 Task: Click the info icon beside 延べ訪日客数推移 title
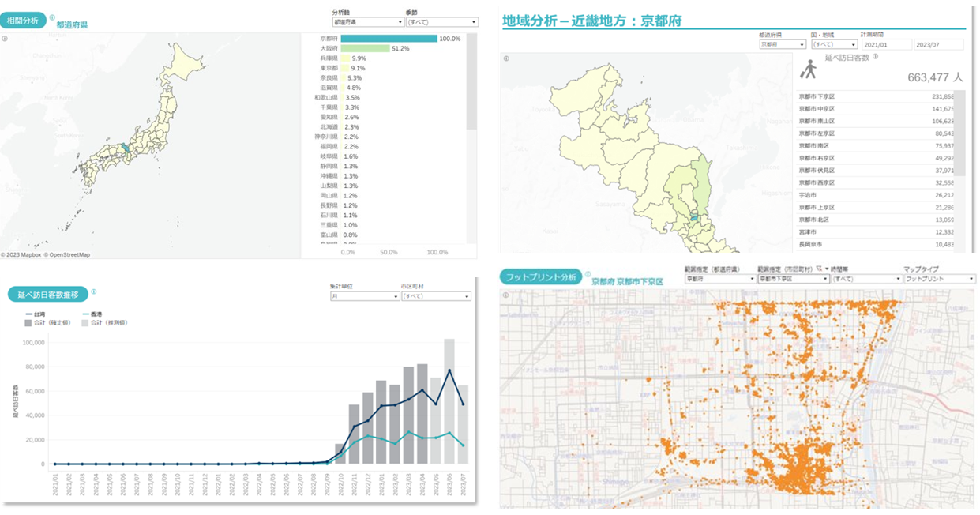[94, 291]
